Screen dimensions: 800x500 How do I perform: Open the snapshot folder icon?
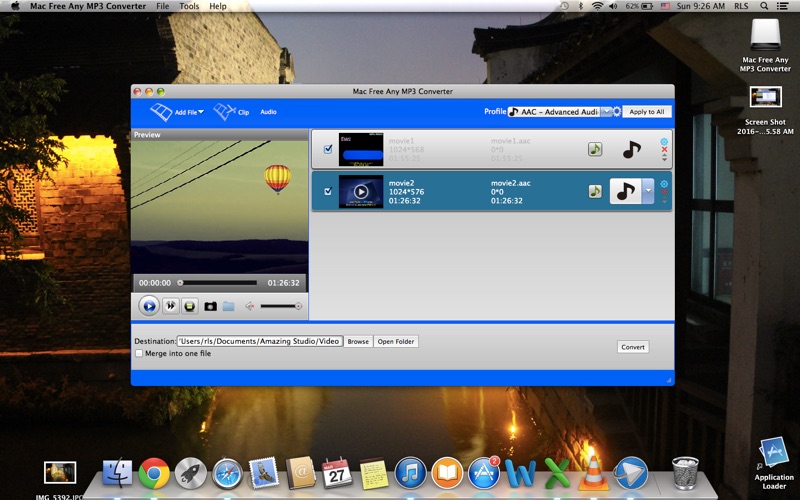[x=229, y=306]
